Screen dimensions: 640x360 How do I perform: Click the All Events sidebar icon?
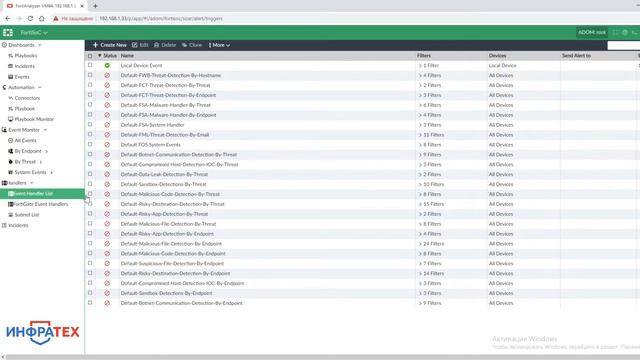click(11, 140)
